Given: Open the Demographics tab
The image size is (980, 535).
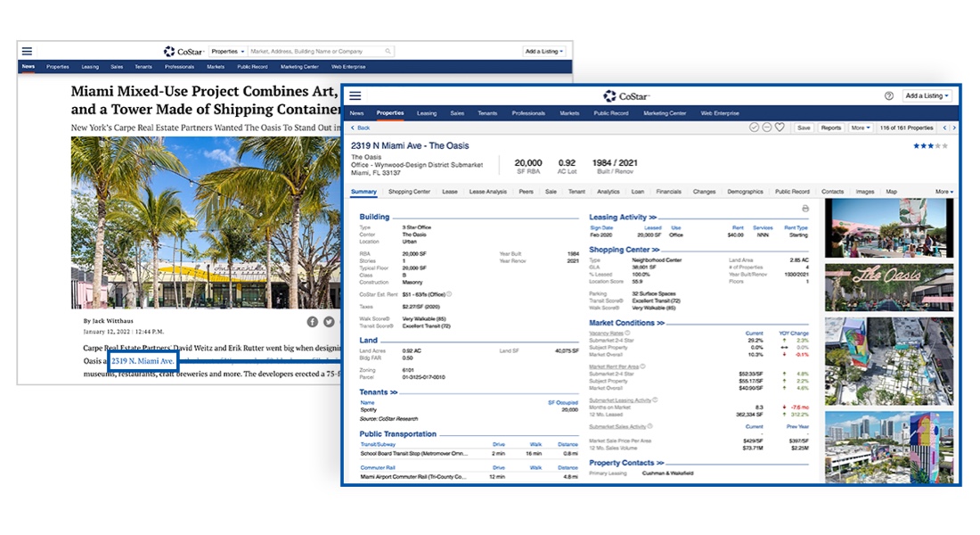Looking at the screenshot, I should pos(745,192).
